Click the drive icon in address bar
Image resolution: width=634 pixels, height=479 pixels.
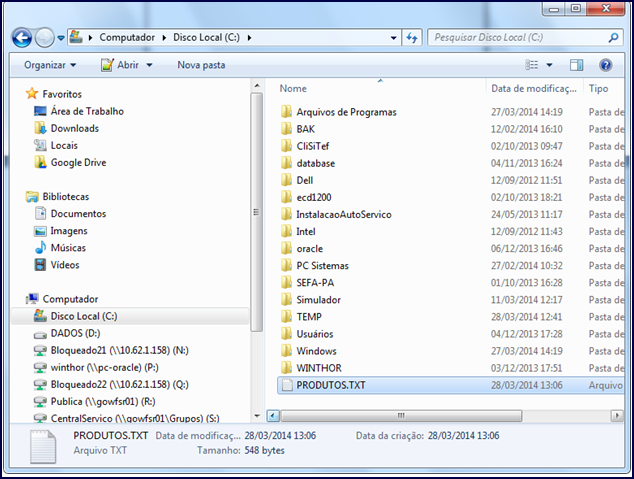click(x=76, y=37)
